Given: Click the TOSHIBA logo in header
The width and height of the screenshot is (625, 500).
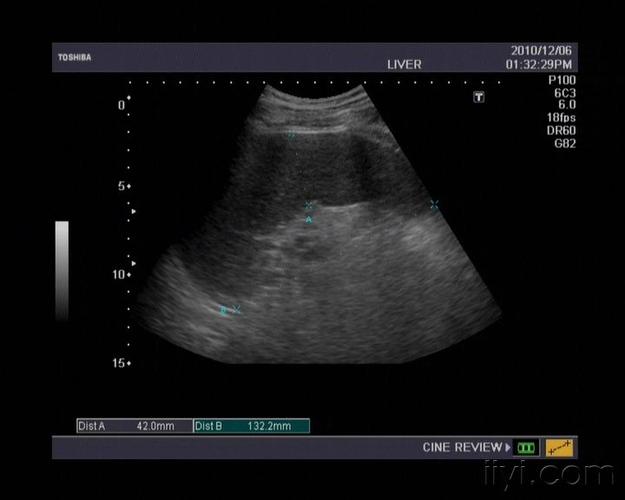Looking at the screenshot, I should point(74,58).
